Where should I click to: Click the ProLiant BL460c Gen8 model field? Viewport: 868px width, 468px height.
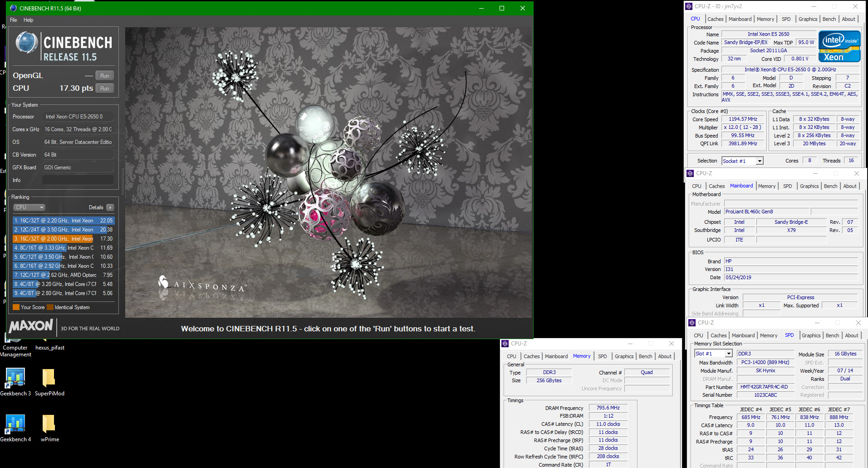(x=767, y=212)
